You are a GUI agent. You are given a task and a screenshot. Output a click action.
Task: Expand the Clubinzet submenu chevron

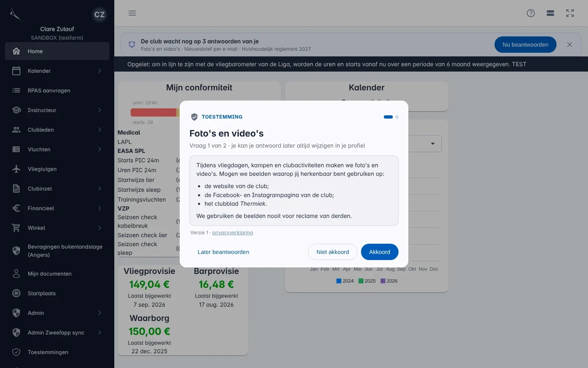coord(100,188)
